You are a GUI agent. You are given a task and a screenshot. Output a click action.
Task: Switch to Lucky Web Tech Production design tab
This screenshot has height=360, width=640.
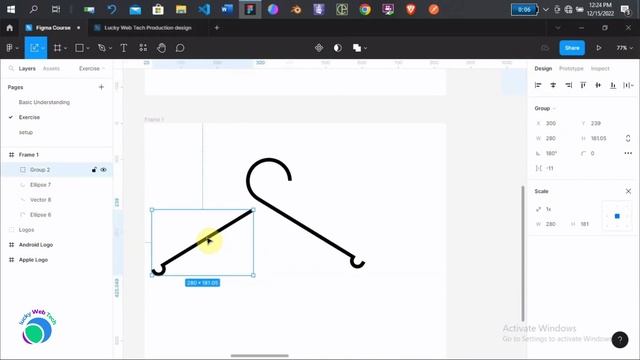147,28
